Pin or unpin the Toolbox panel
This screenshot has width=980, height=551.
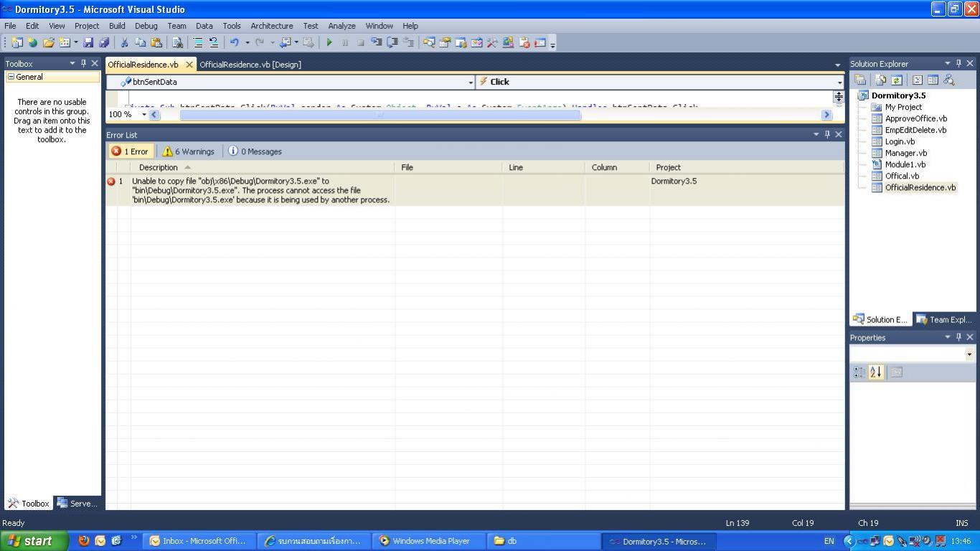click(83, 63)
